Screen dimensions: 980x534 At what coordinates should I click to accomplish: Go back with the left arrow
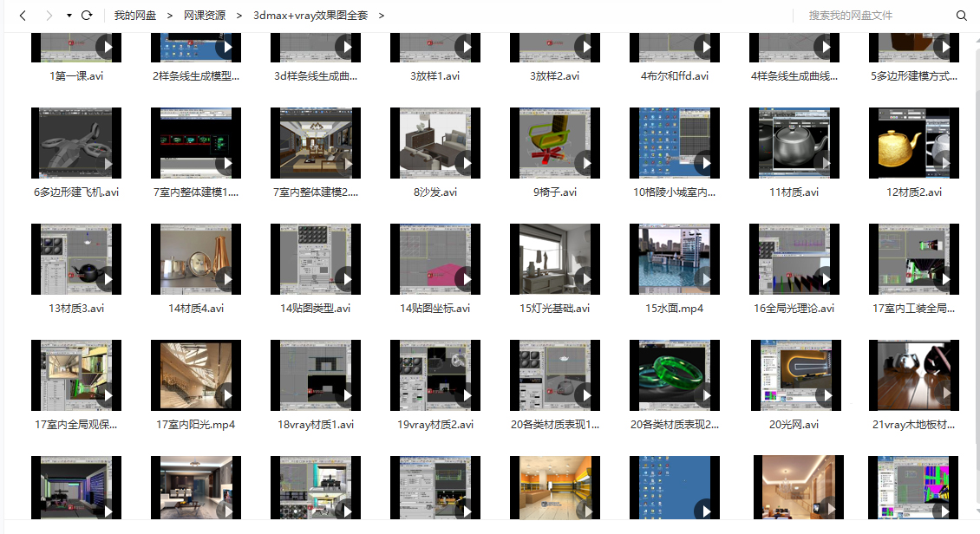[23, 15]
